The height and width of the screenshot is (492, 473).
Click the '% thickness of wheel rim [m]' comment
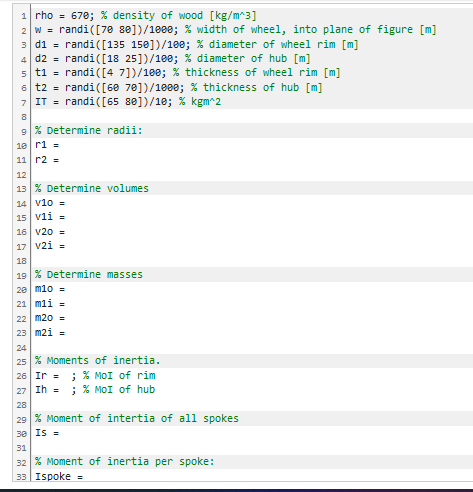257,73
